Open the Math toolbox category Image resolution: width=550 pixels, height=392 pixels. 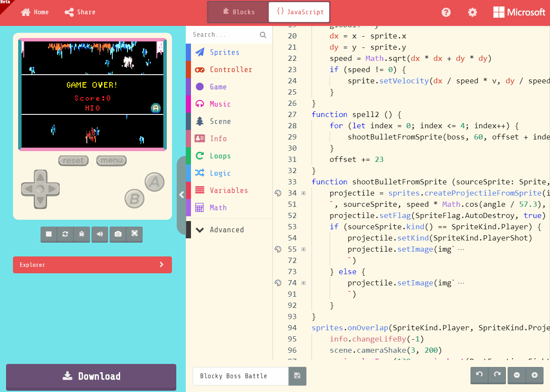coord(229,208)
